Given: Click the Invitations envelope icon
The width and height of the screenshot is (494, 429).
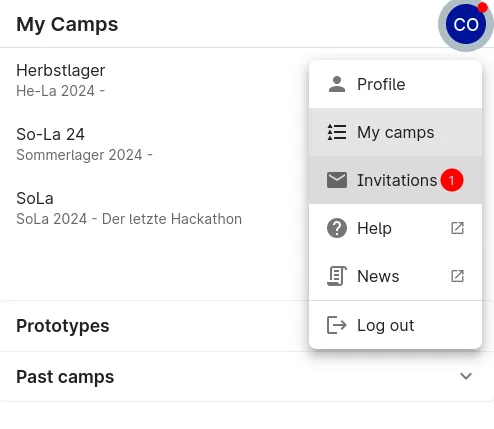Looking at the screenshot, I should [337, 180].
